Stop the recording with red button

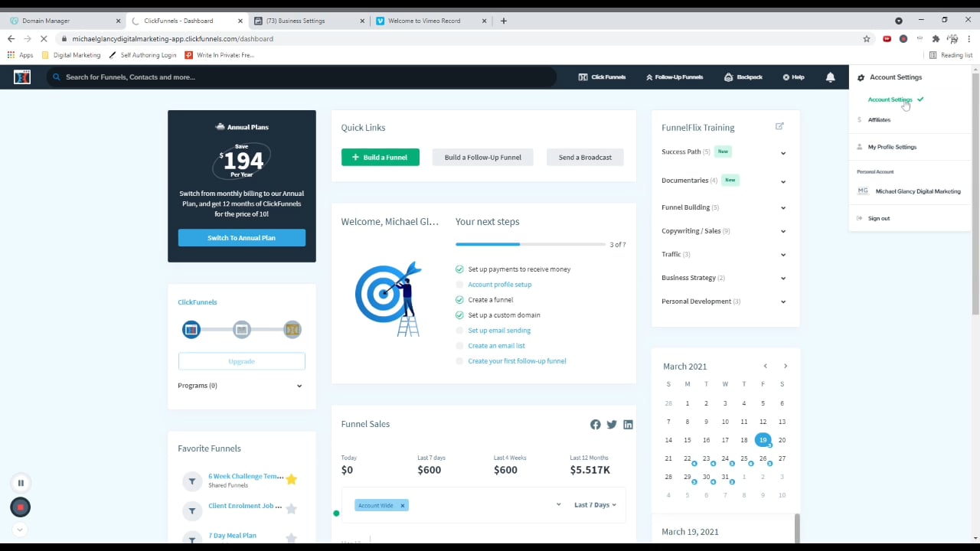coord(21,507)
